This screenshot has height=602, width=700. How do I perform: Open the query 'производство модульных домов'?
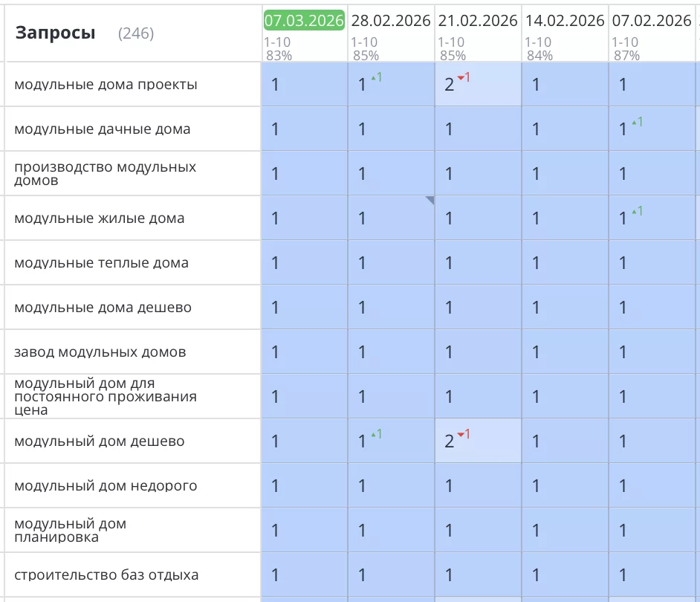[105, 173]
